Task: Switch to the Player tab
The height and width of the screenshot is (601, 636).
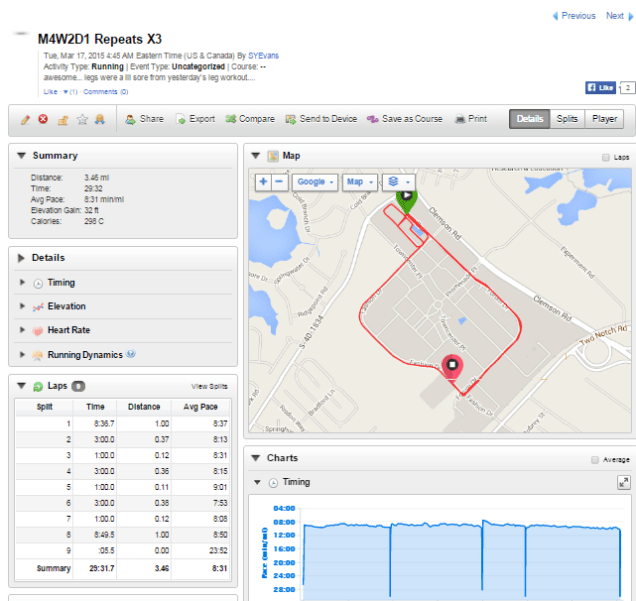Action: click(x=604, y=119)
